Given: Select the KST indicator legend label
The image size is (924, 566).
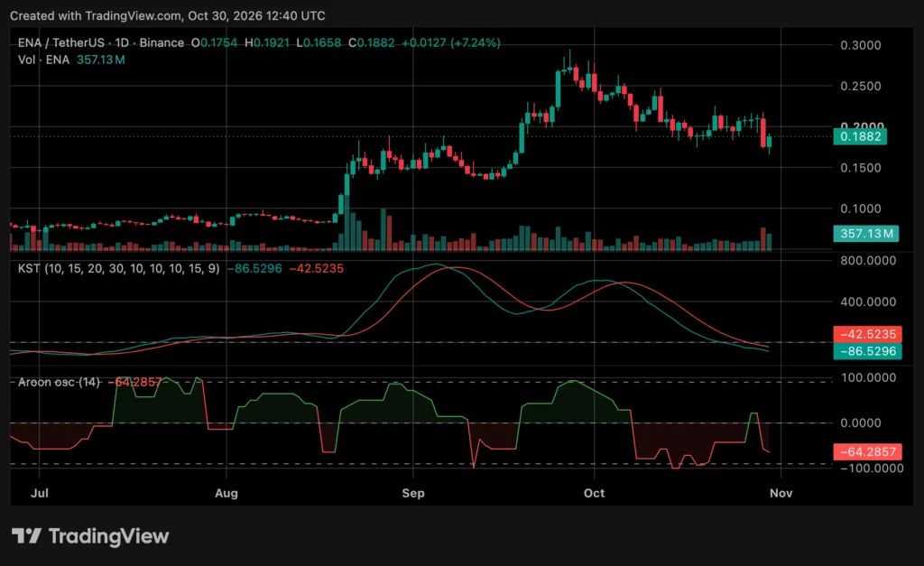Looking at the screenshot, I should (x=118, y=268).
